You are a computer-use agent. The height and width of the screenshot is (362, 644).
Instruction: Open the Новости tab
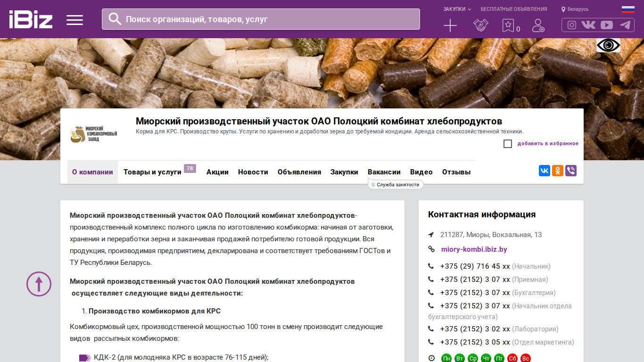253,172
